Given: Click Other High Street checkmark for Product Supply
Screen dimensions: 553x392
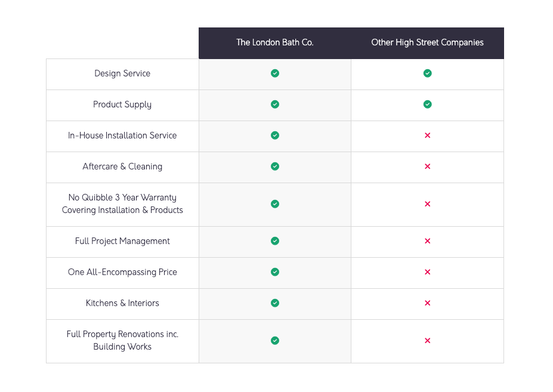Looking at the screenshot, I should [x=427, y=104].
